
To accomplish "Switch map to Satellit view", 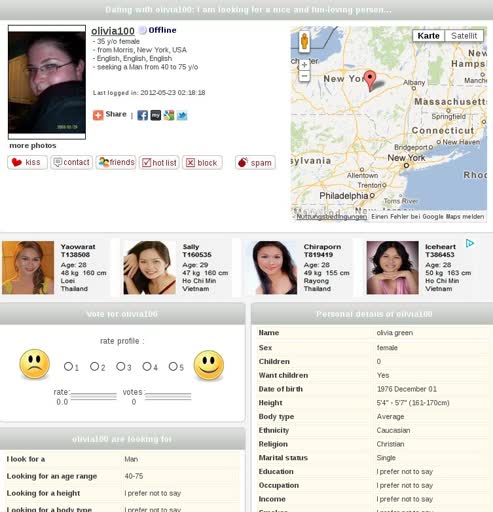I will [464, 36].
